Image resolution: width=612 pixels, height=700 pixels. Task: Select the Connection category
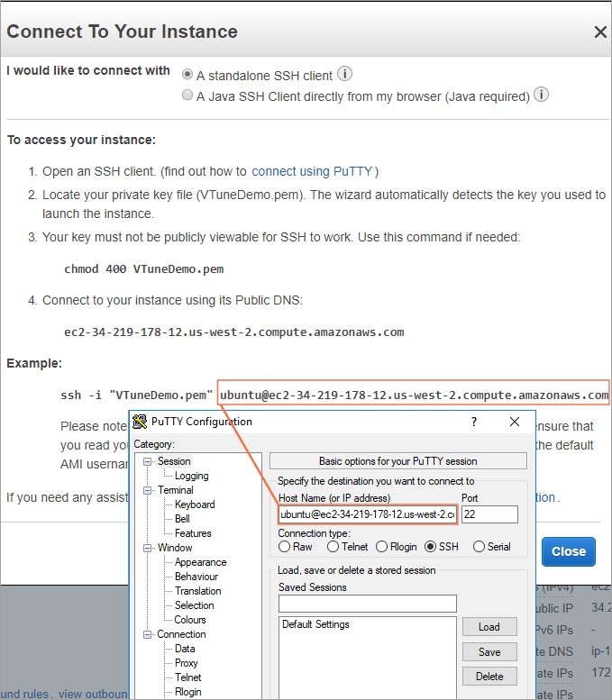click(x=181, y=634)
